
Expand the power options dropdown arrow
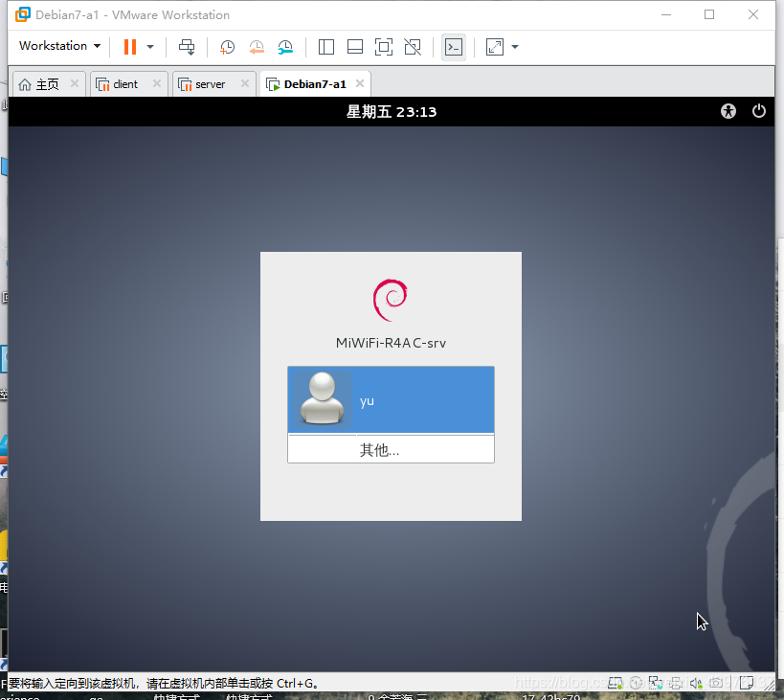[150, 47]
